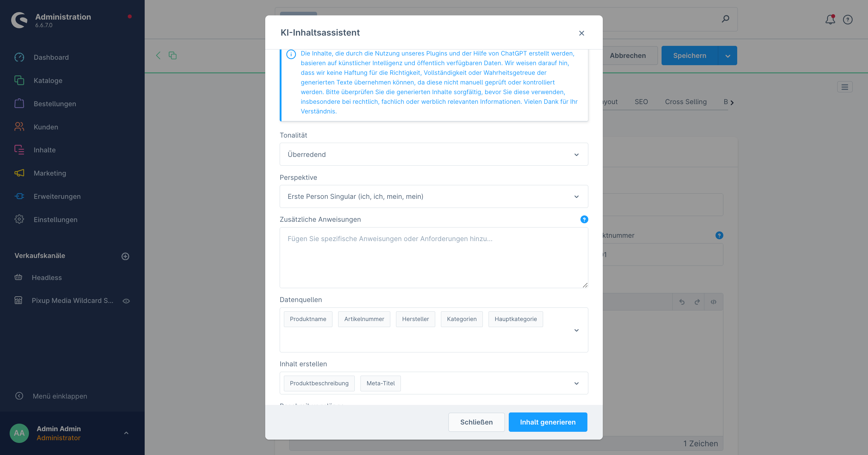The image size is (868, 455).
Task: Click the search magnifier icon
Action: (725, 19)
